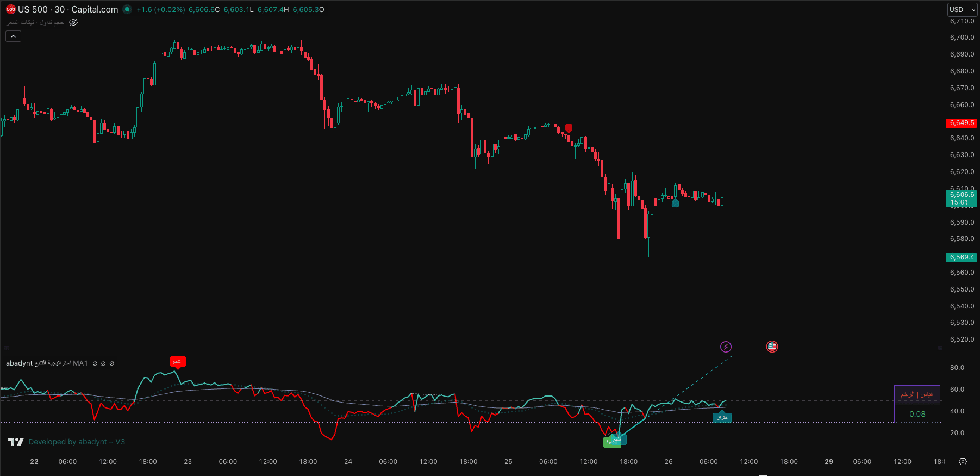
Task: Click the TradingView logo
Action: coord(16,442)
